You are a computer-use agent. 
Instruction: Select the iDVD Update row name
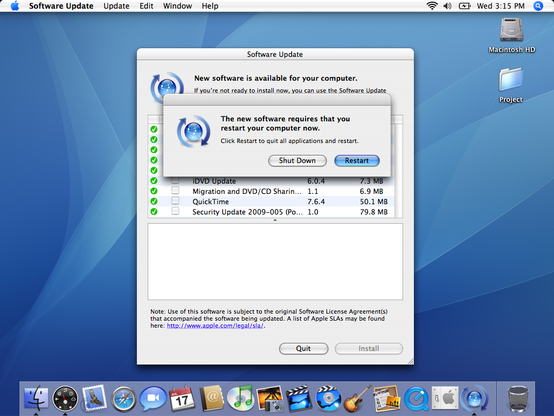point(214,181)
